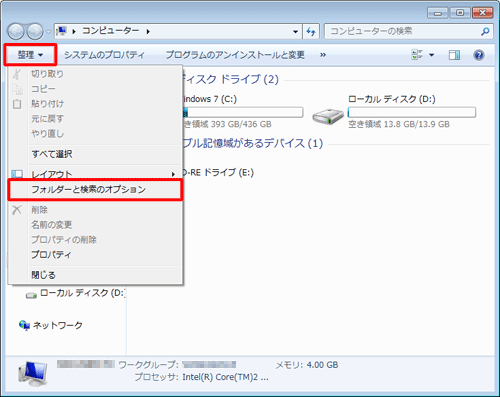
Task: Click the X icon beside 削除
Action: coord(17,210)
